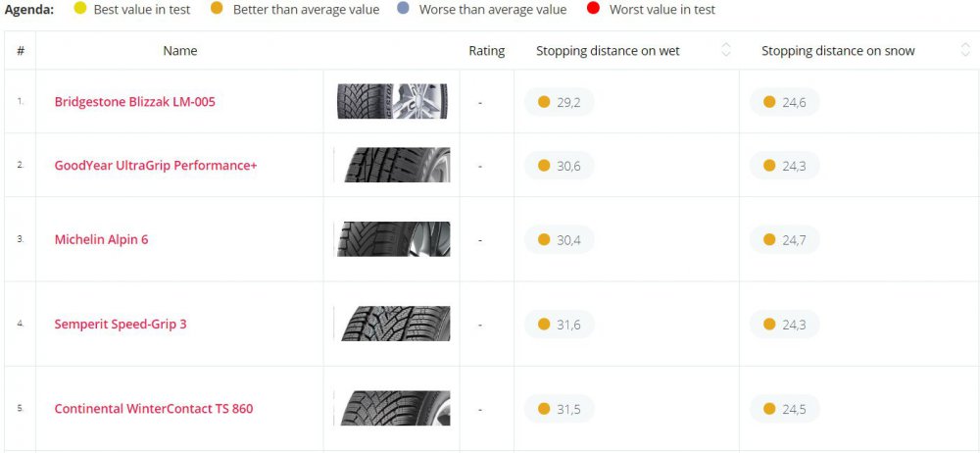
Task: Click orange Better than average legend dot
Action: [x=217, y=10]
